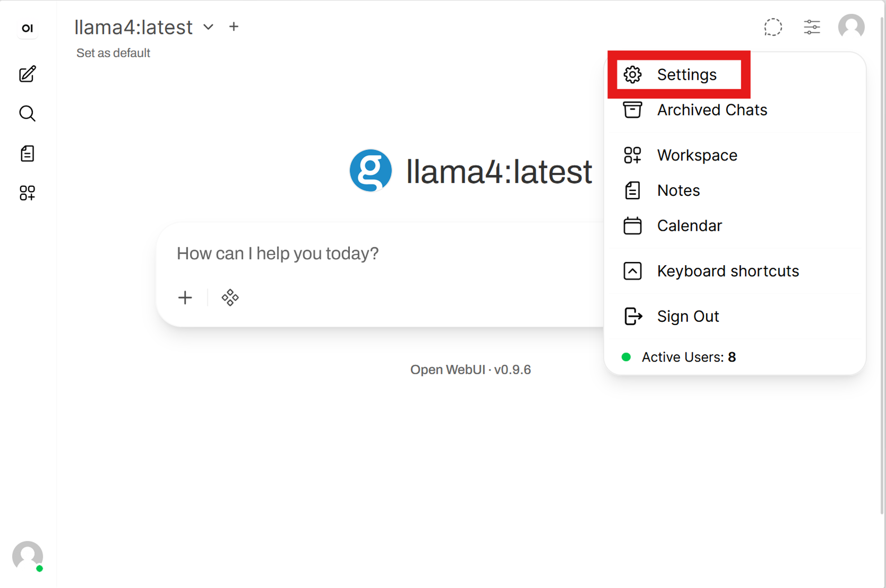Start a new chat with pencil icon

click(28, 74)
